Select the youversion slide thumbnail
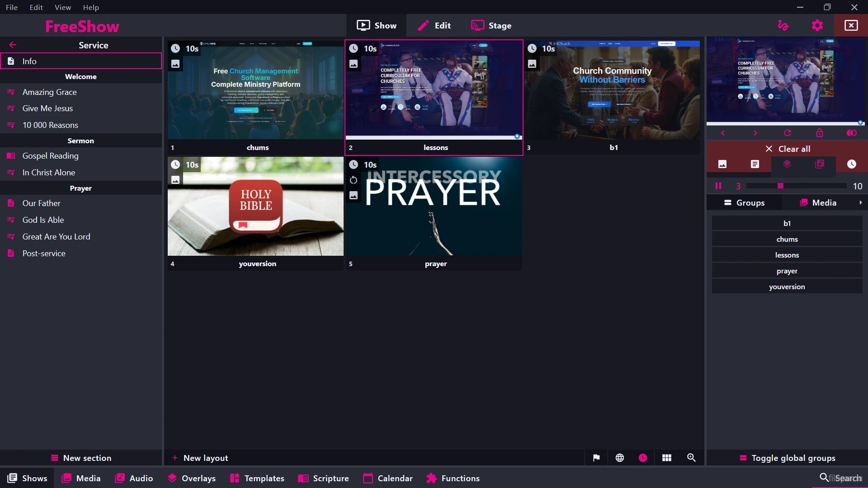868x488 pixels. (x=255, y=206)
